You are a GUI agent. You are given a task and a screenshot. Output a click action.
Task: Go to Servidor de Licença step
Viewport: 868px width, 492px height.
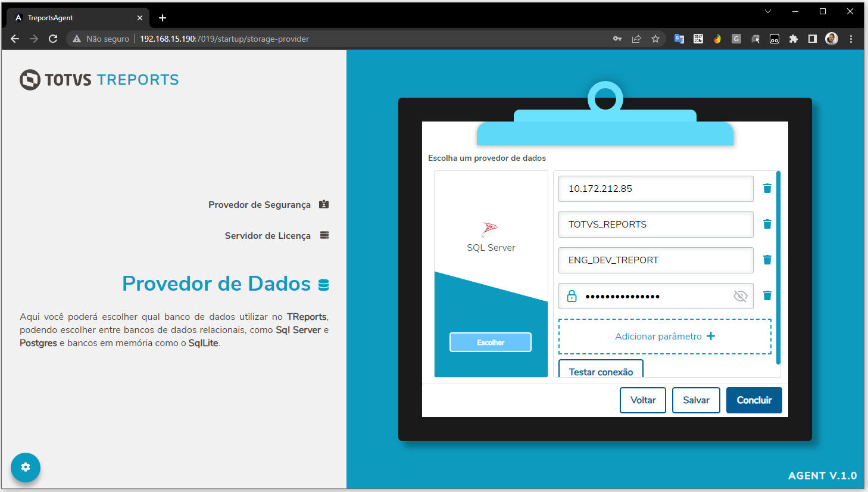(x=268, y=236)
